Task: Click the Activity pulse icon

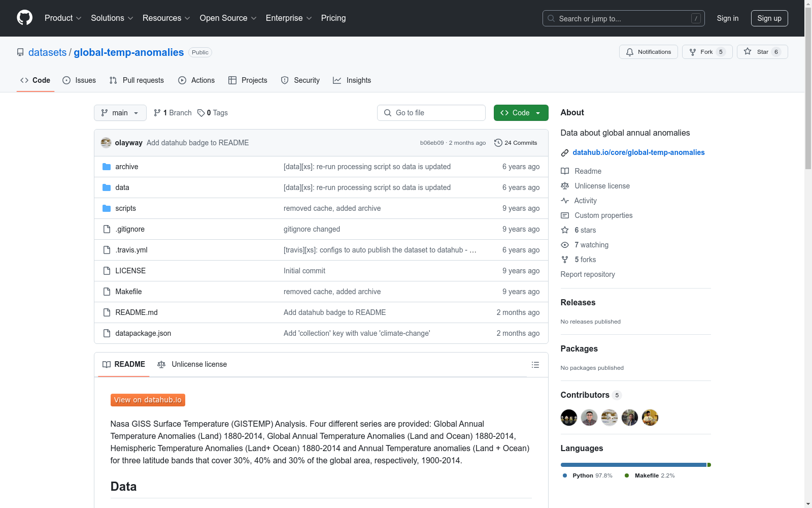Action: [x=565, y=201]
